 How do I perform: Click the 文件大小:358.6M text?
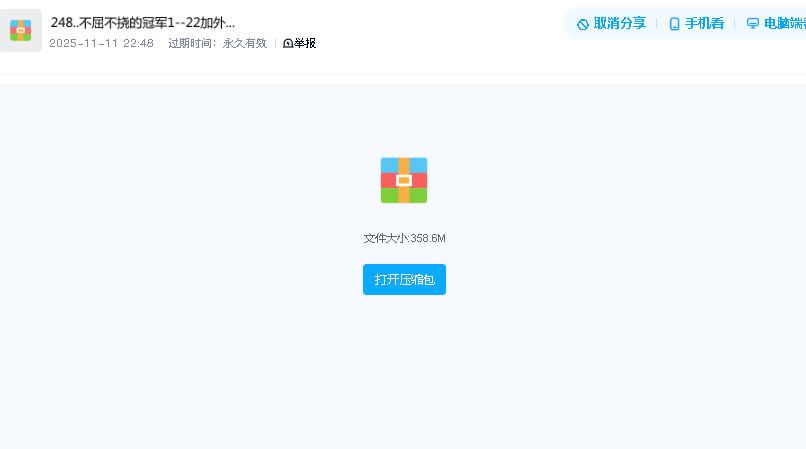click(x=405, y=238)
